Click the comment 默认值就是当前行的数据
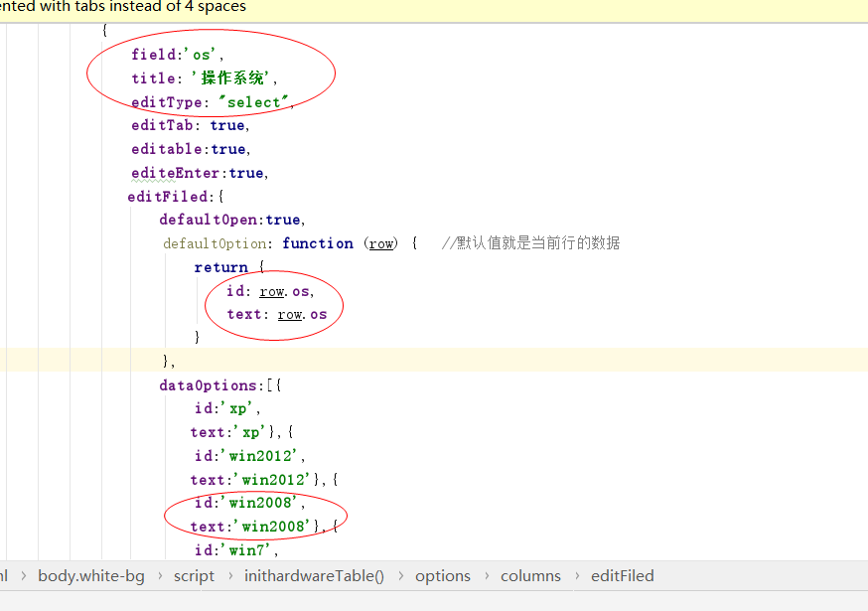The height and width of the screenshot is (611, 868). click(x=530, y=243)
